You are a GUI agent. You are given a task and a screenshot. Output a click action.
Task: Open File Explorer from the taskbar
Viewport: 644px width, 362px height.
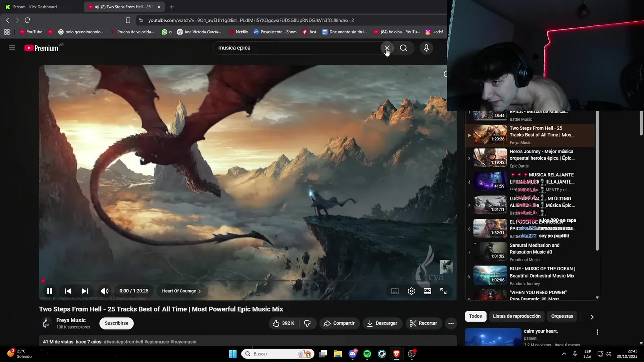[x=338, y=354]
